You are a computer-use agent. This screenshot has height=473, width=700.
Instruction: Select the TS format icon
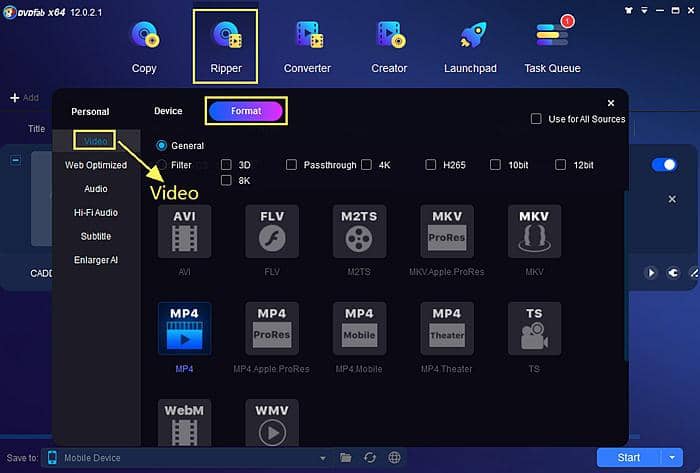[534, 328]
